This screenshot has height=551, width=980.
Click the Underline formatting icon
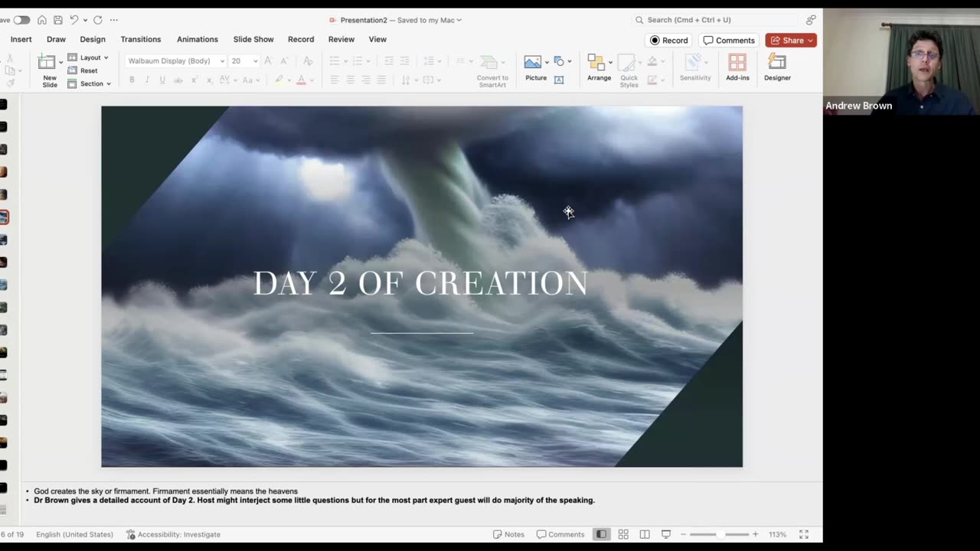point(162,80)
